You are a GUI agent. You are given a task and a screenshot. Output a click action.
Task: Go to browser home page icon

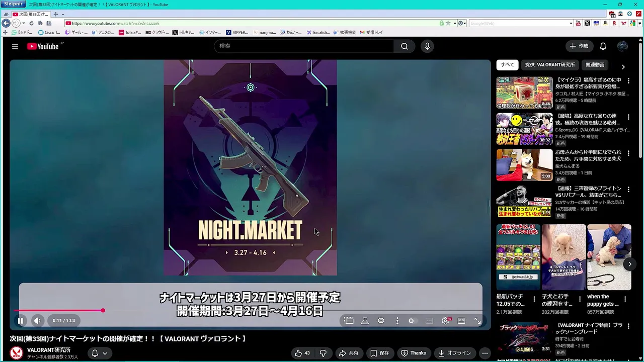click(x=40, y=23)
